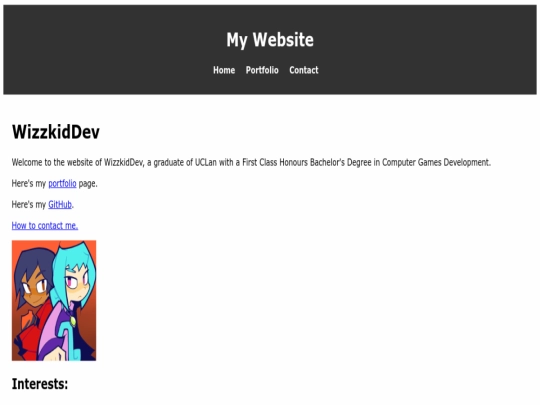This screenshot has width=540, height=405.
Task: Click the 'Interests:' heading
Action: click(x=40, y=384)
